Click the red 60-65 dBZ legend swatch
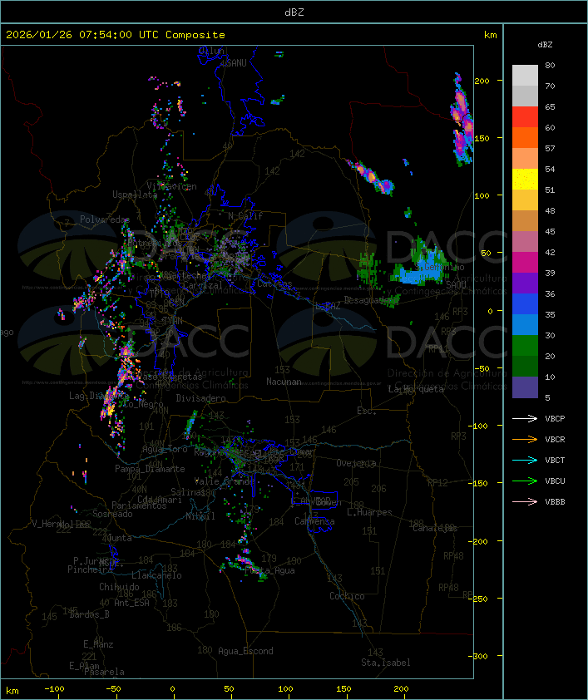588x700 pixels. pyautogui.click(x=525, y=117)
